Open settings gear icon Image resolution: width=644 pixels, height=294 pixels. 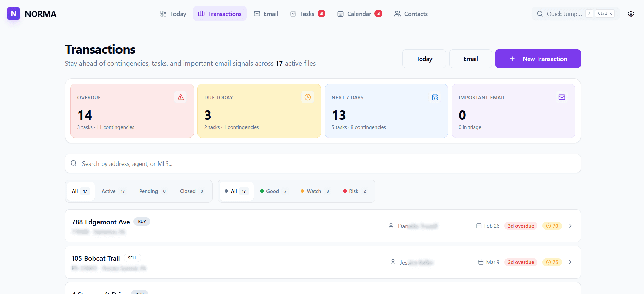(631, 14)
